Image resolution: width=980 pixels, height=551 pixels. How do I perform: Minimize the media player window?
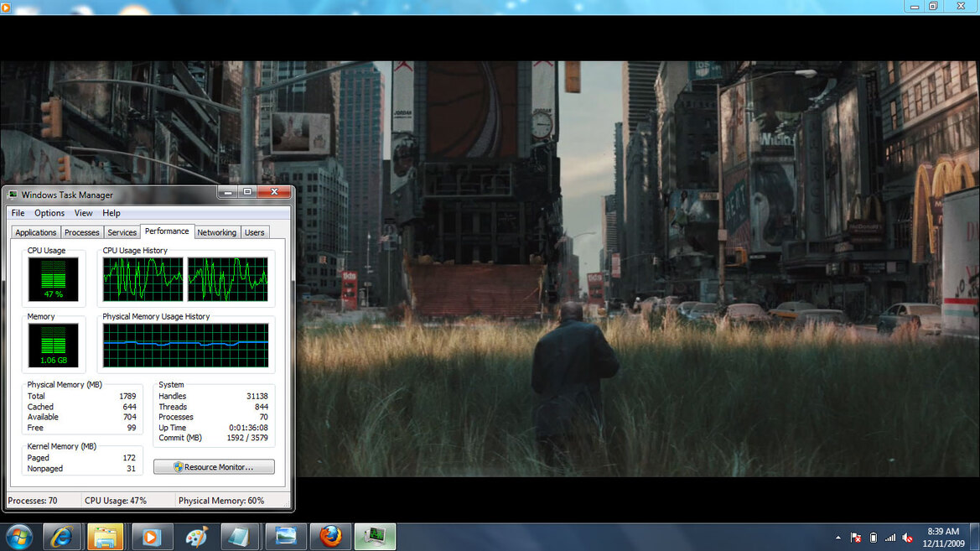[915, 6]
